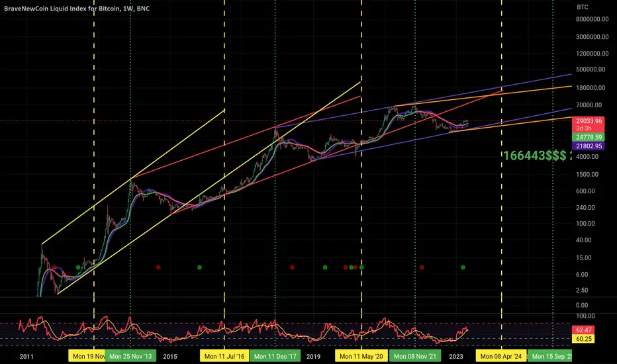Click the 500000.00 price axis label
617x364 pixels.
pos(591,69)
